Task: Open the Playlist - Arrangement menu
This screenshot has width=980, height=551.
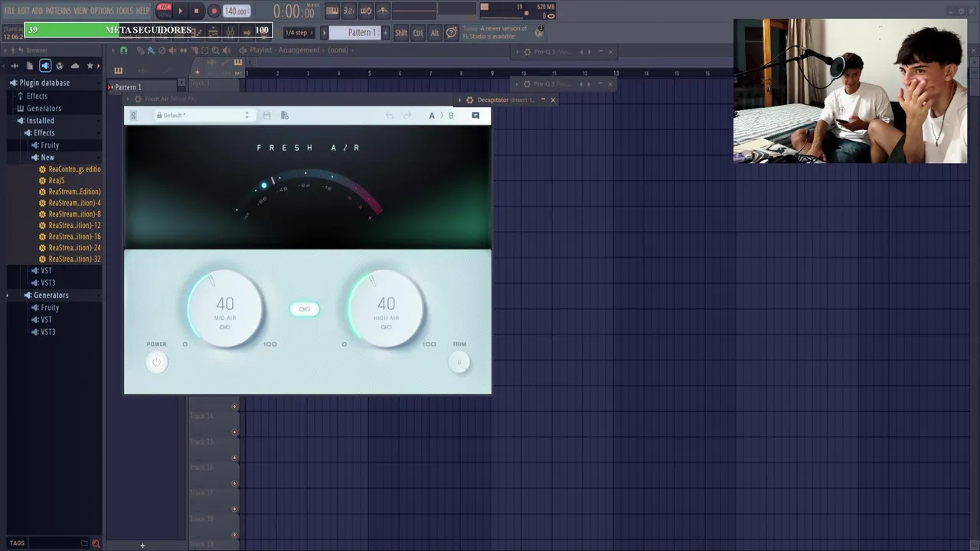Action: pos(284,51)
